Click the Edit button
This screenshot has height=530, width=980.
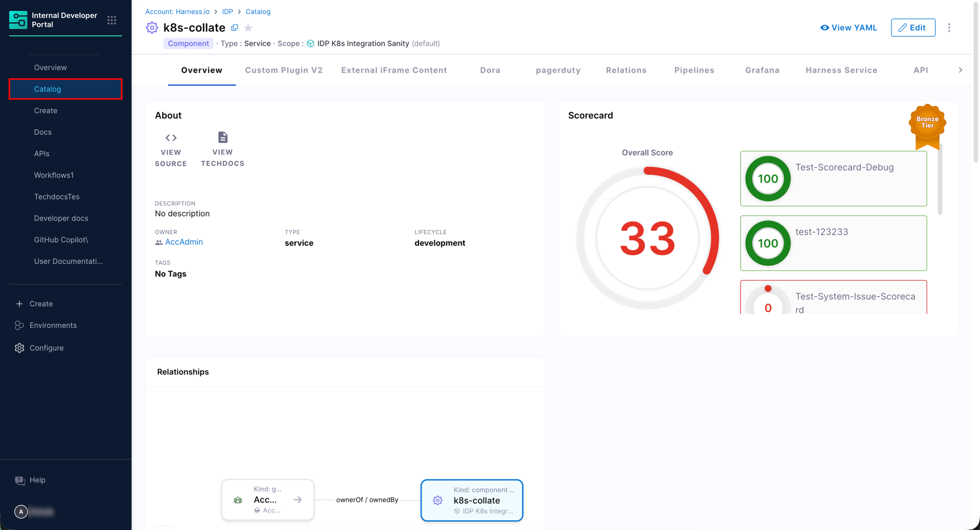[913, 28]
